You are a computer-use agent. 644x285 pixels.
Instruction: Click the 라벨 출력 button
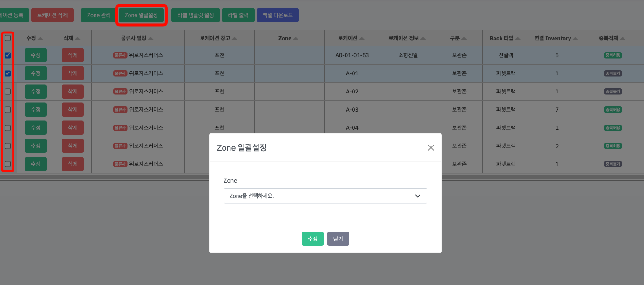tap(238, 15)
